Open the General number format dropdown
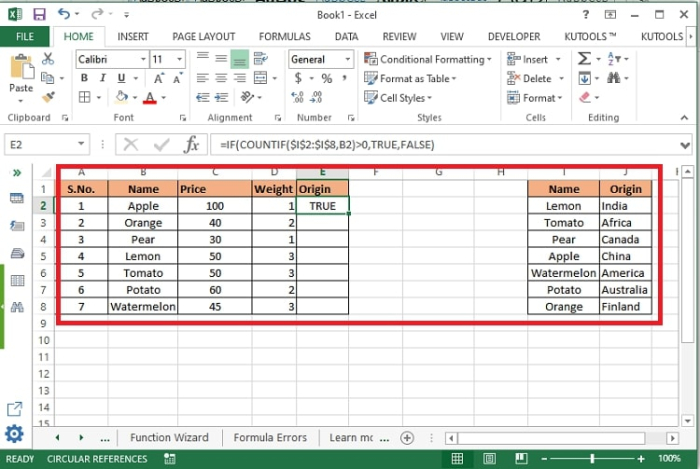The width and height of the screenshot is (700, 469). coord(347,59)
